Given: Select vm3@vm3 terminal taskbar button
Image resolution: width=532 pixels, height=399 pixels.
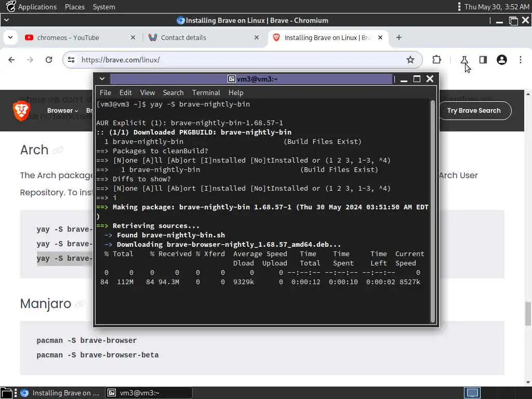Looking at the screenshot, I should [149, 393].
